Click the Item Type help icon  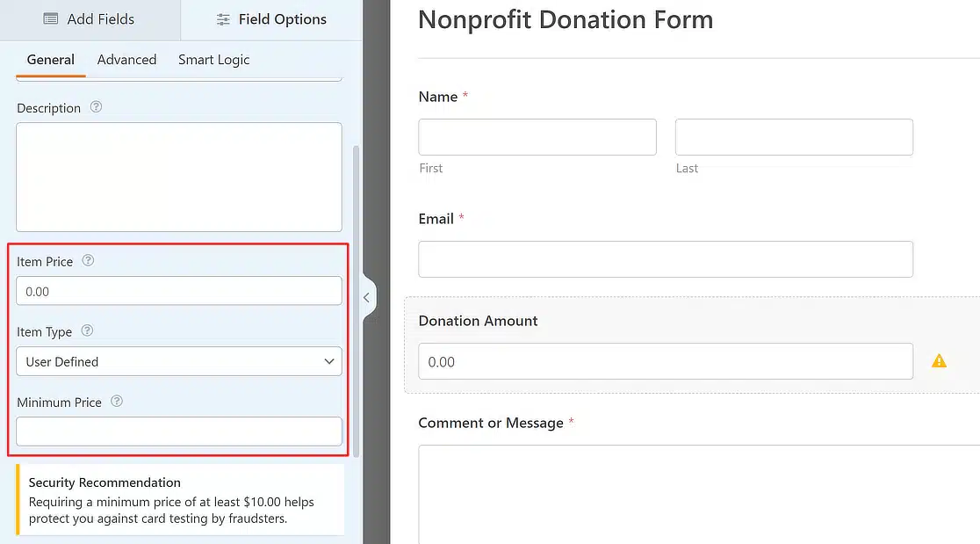(88, 330)
